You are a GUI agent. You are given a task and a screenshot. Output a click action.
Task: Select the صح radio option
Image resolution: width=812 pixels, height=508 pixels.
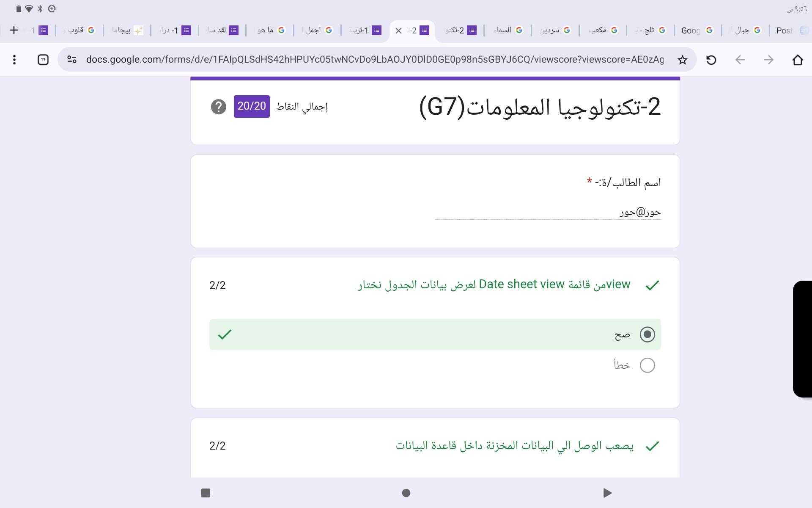(x=647, y=334)
